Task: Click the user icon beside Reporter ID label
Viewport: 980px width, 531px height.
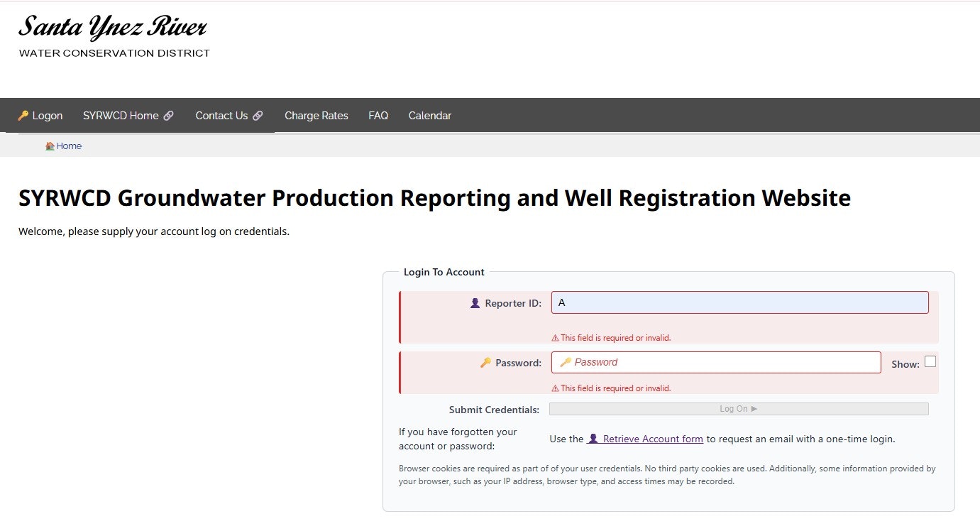Action: click(x=475, y=303)
